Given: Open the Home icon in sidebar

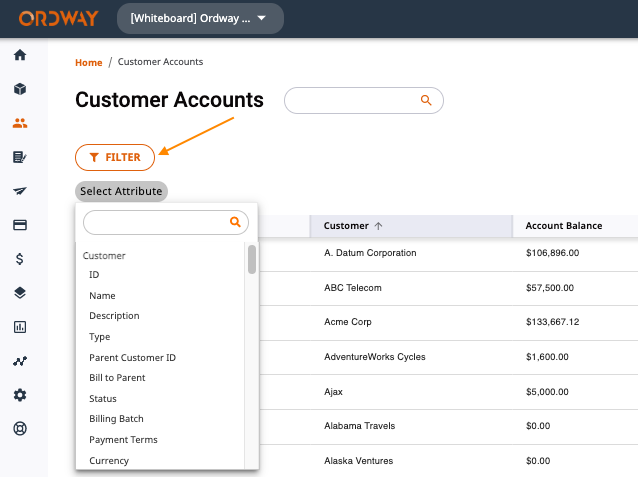Looking at the screenshot, I should pyautogui.click(x=20, y=55).
